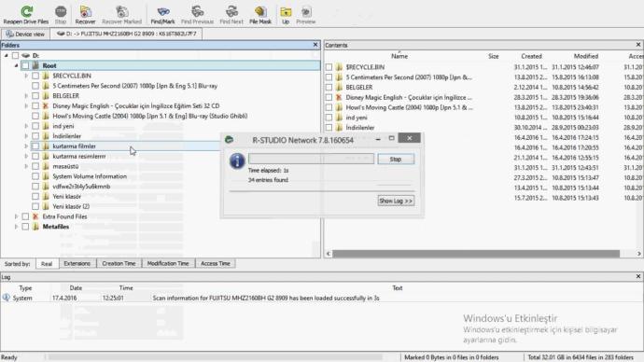Check Extra Found Files checkbox

point(25,216)
